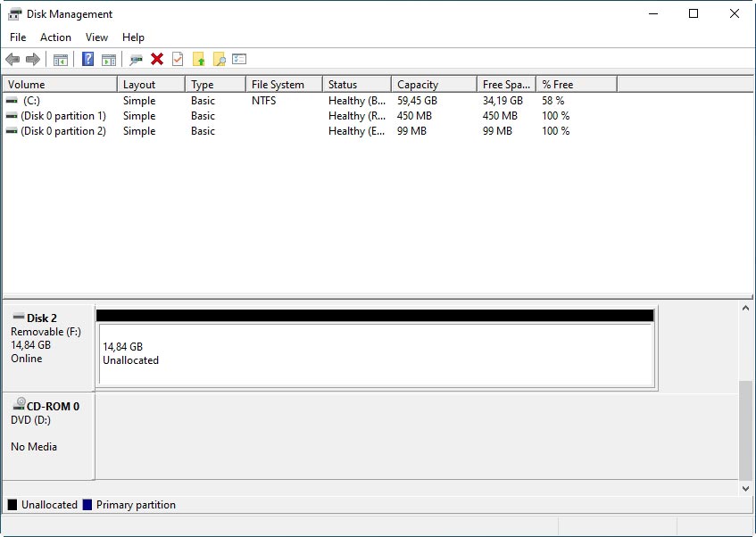Select the (Disk 0 partition 1) row

coord(310,116)
